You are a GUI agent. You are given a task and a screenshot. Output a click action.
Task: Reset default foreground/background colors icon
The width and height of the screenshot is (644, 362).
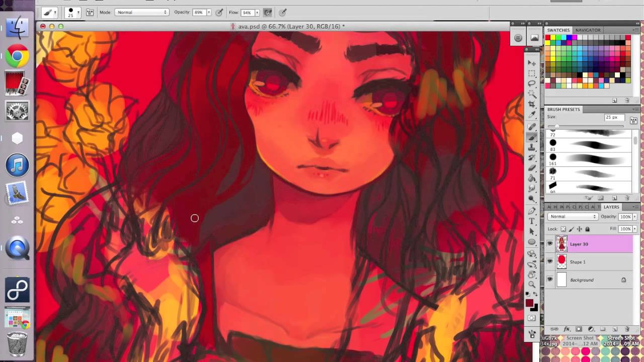[527, 293]
